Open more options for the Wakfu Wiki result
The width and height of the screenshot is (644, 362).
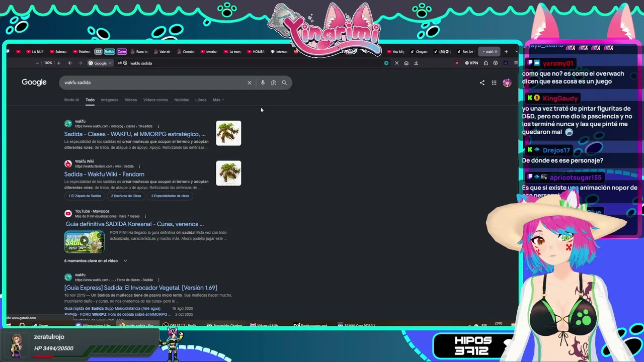pyautogui.click(x=139, y=166)
